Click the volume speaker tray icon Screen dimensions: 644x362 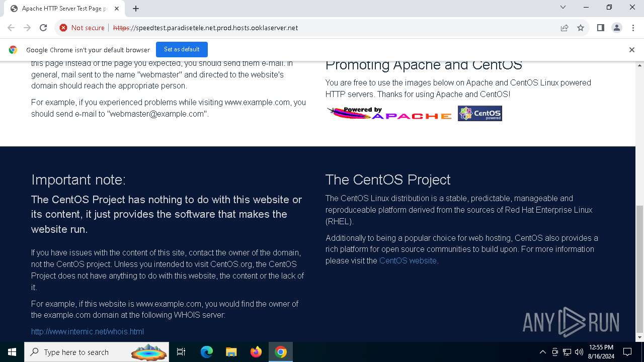(x=579, y=352)
